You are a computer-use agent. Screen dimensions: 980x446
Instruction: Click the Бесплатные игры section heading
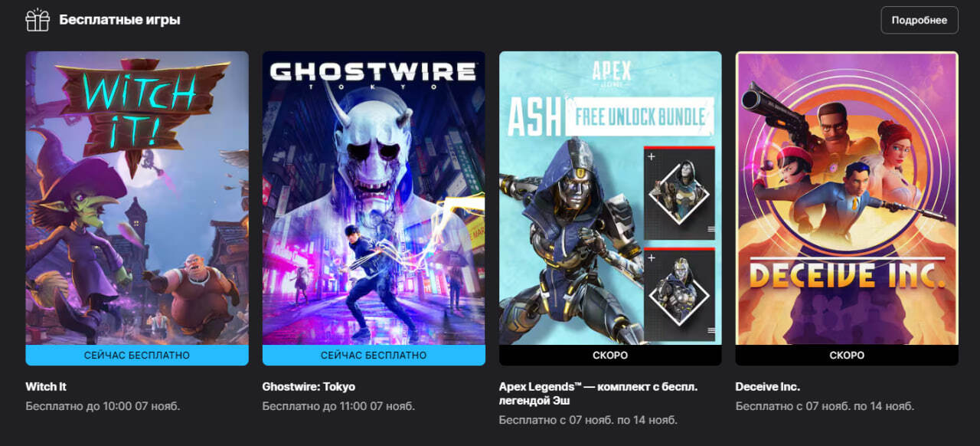click(x=120, y=20)
